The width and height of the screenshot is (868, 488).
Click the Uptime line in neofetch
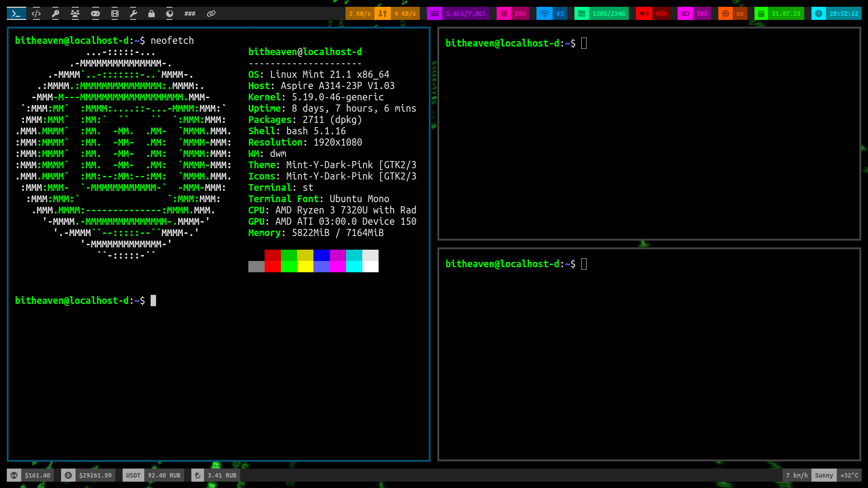[332, 109]
